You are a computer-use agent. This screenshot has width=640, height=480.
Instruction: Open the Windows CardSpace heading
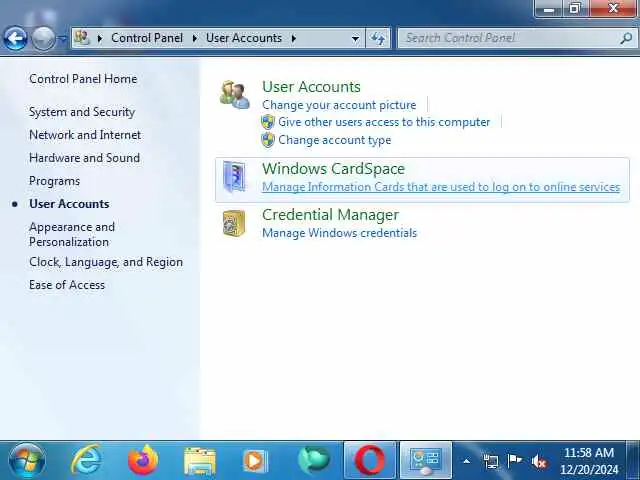(333, 169)
